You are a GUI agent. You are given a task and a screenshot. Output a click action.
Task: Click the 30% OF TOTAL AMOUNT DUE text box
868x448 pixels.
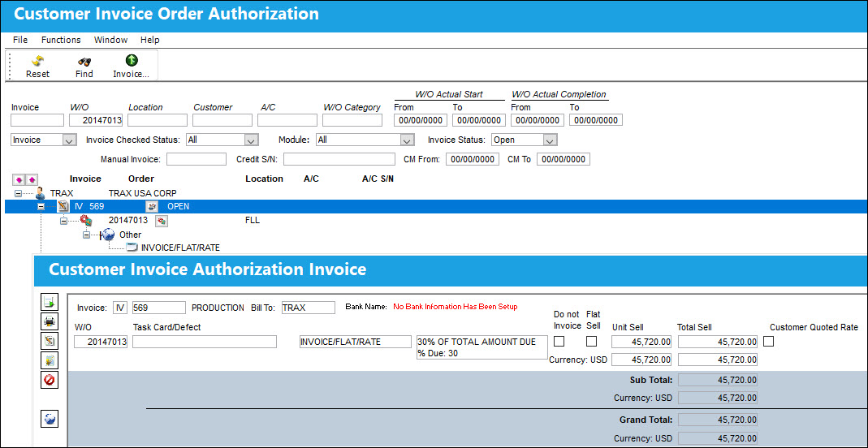click(482, 347)
